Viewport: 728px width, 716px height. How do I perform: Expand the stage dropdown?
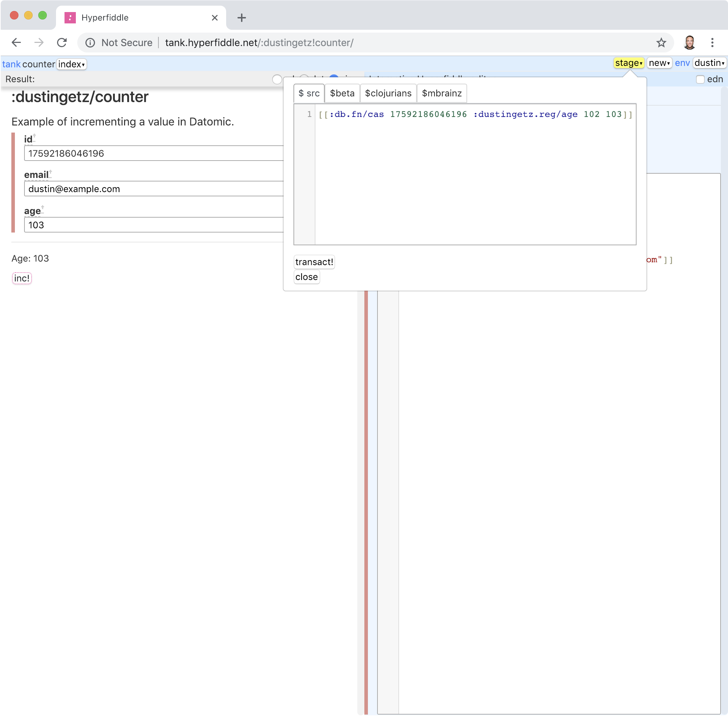628,63
